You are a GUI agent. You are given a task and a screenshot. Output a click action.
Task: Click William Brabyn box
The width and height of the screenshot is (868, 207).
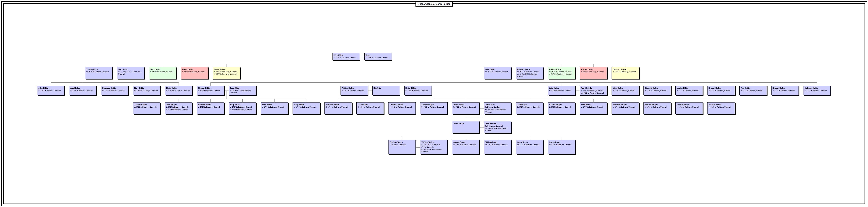coord(434,147)
